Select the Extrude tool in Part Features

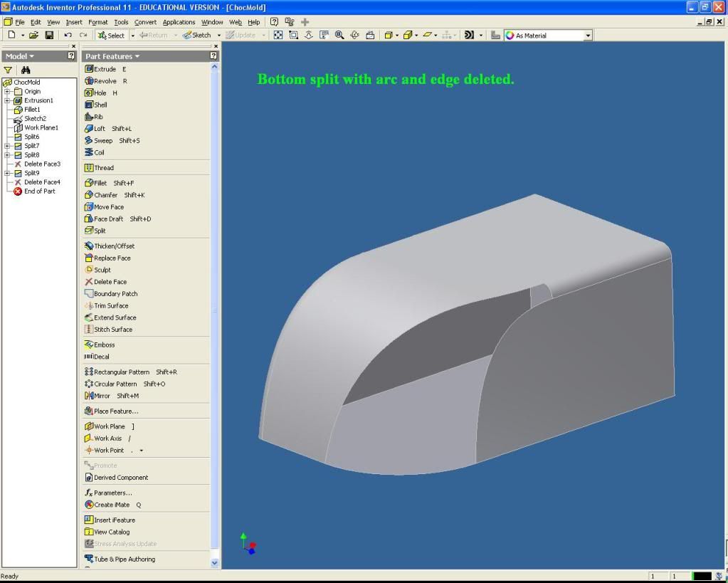coord(105,69)
